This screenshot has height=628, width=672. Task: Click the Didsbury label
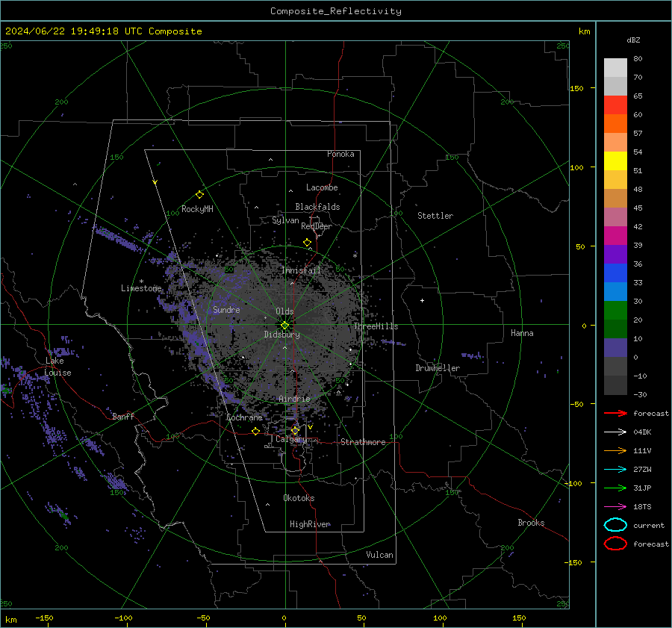281,335
